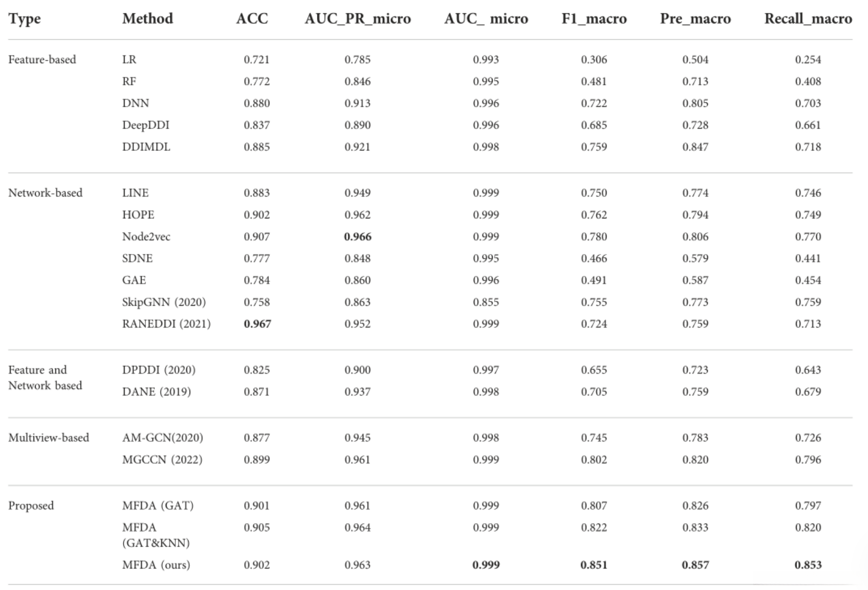This screenshot has width=868, height=590.
Task: Select the DeepDDI method cell
Action: click(x=145, y=125)
